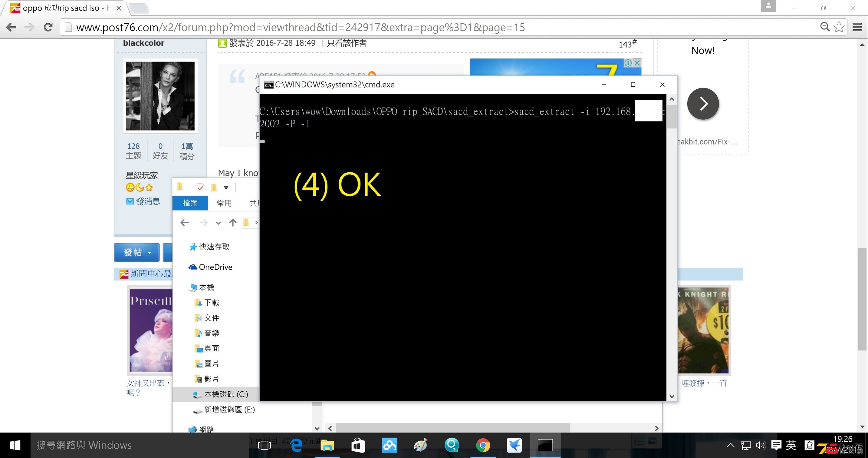Viewport: 868px width, 458px height.
Task: Click Chrome's back navigation arrow
Action: pos(11,27)
